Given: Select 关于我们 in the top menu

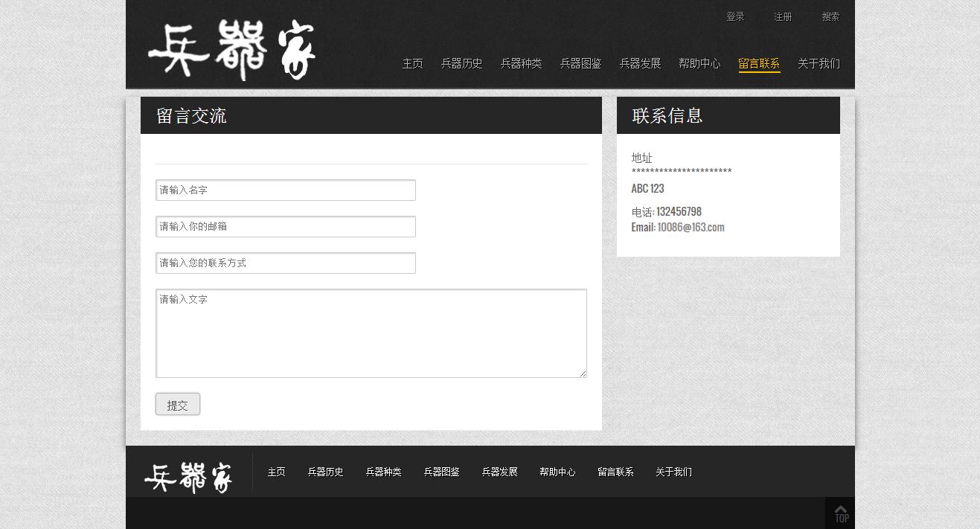Looking at the screenshot, I should coord(819,64).
